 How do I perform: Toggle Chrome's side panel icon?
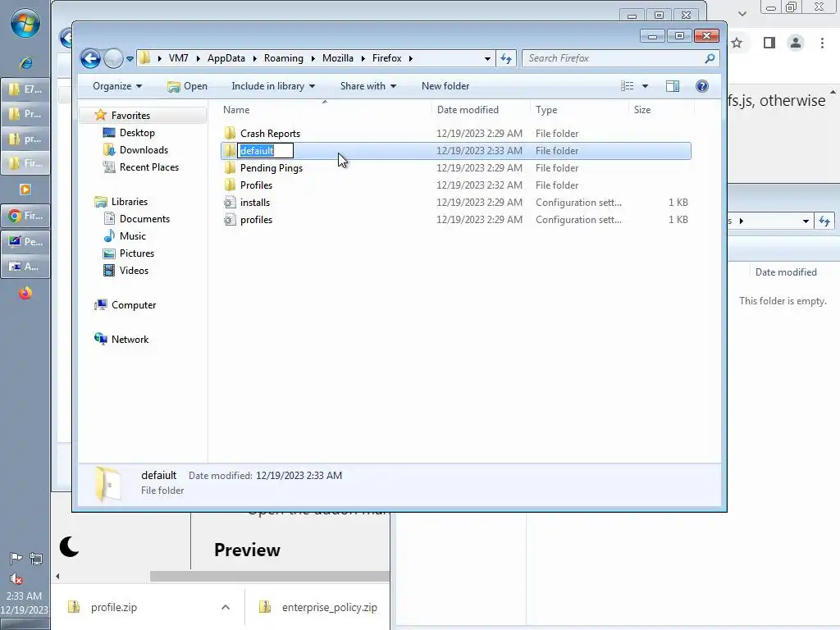(769, 43)
